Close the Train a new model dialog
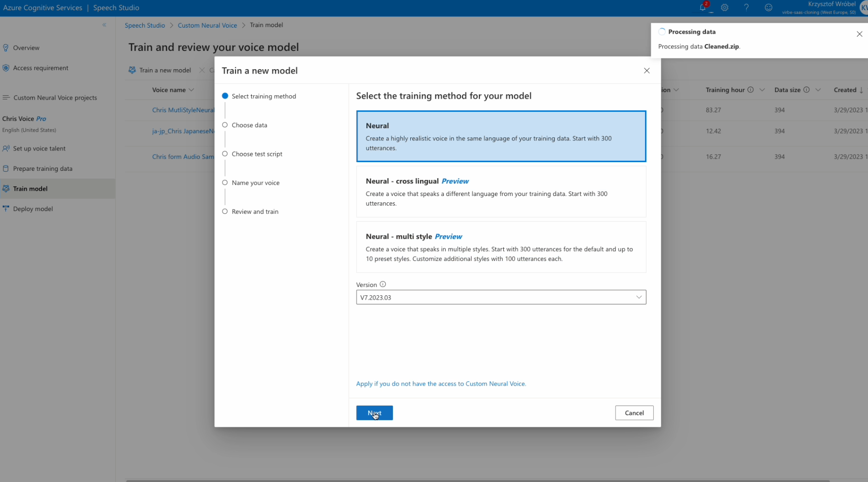 (x=646, y=71)
